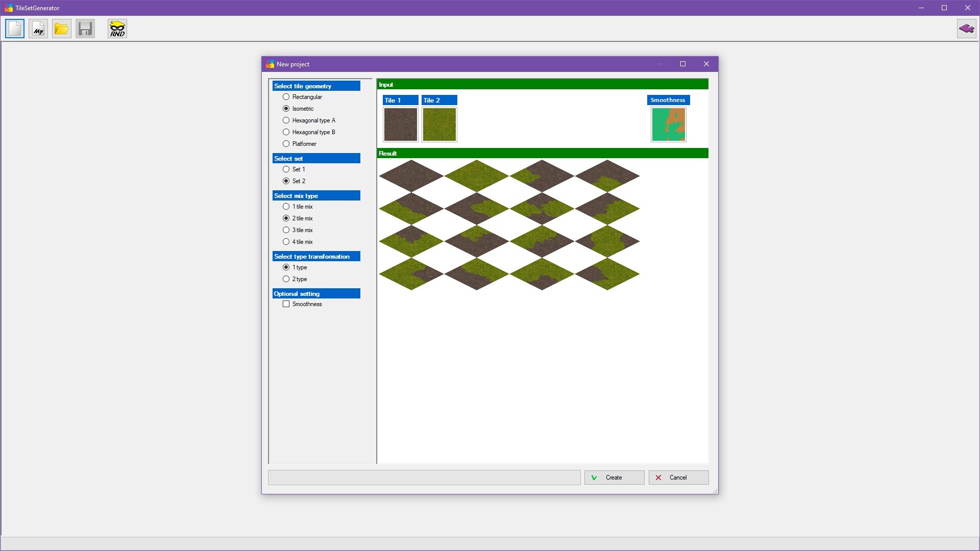
Task: Click the Tile 2 grass texture thumbnail
Action: point(439,124)
